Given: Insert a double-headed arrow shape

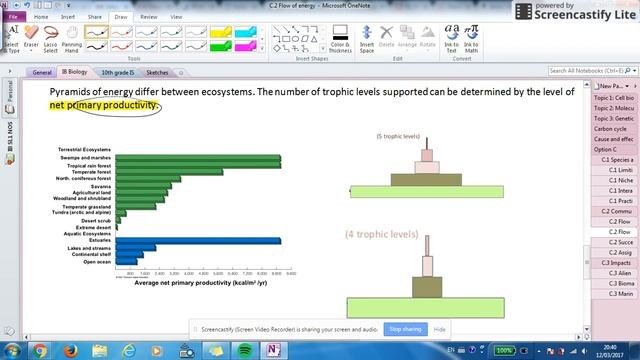Looking at the screenshot, I should click(295, 29).
